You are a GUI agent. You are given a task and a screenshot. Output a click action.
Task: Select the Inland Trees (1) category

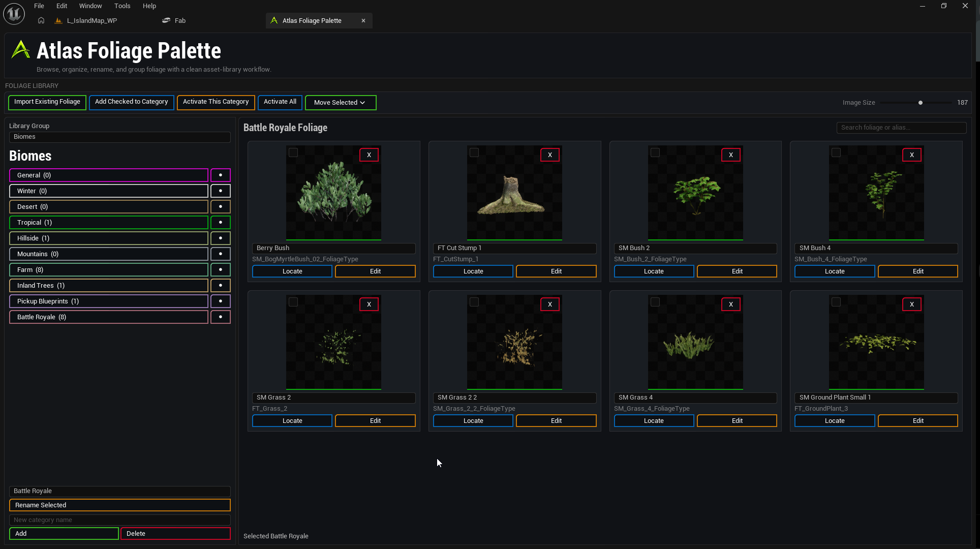click(109, 285)
